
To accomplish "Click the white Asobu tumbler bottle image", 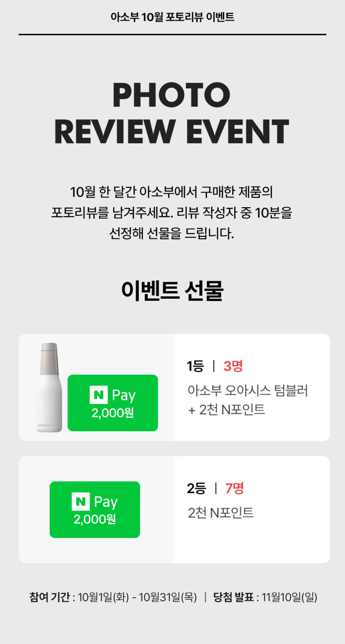I will (x=49, y=387).
